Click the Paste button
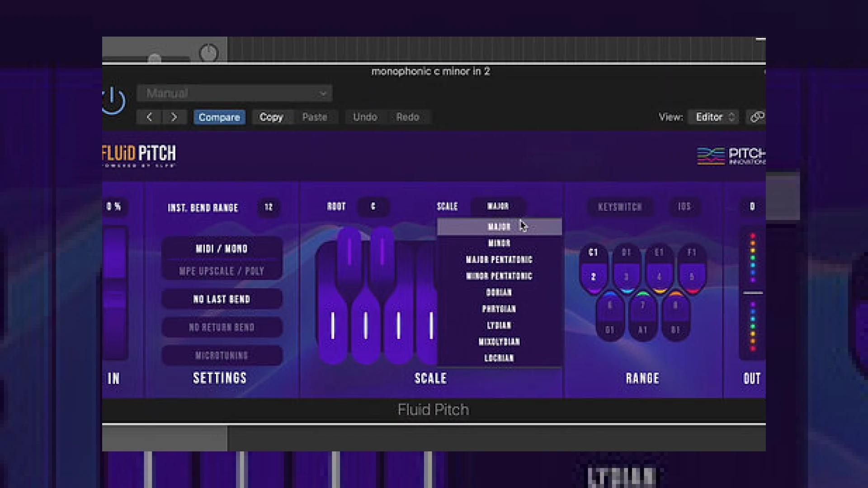Image resolution: width=868 pixels, height=488 pixels. click(x=315, y=117)
